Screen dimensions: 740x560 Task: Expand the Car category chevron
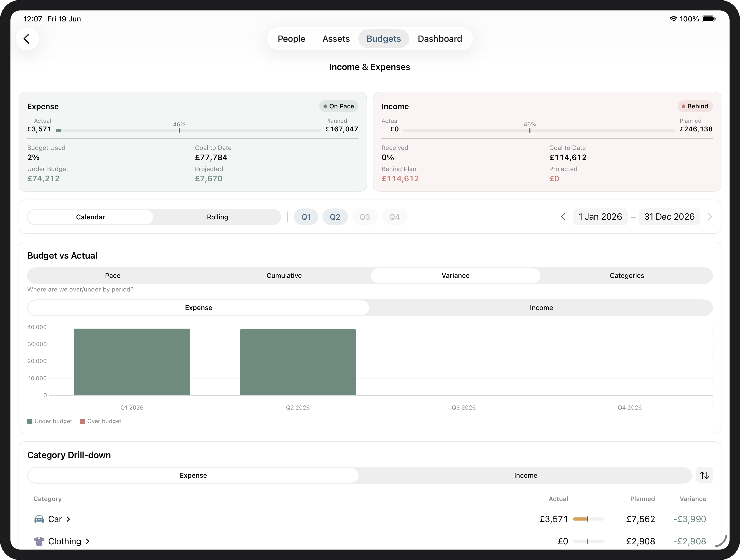click(68, 519)
